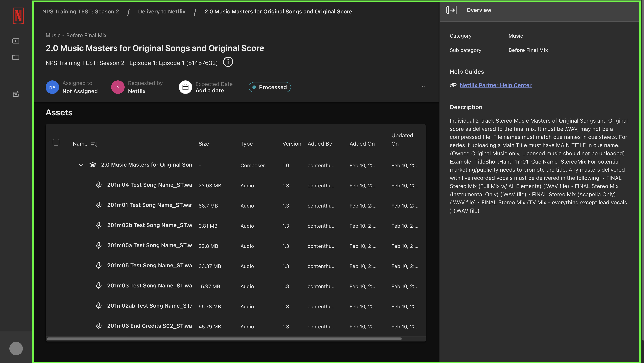Click current breadcrumb 2.0 Music Masters

pos(278,12)
